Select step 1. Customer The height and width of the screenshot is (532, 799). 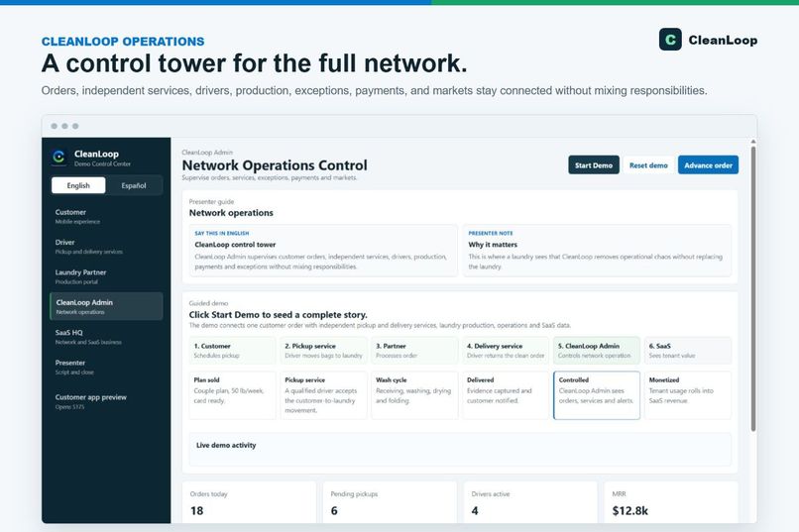click(232, 351)
